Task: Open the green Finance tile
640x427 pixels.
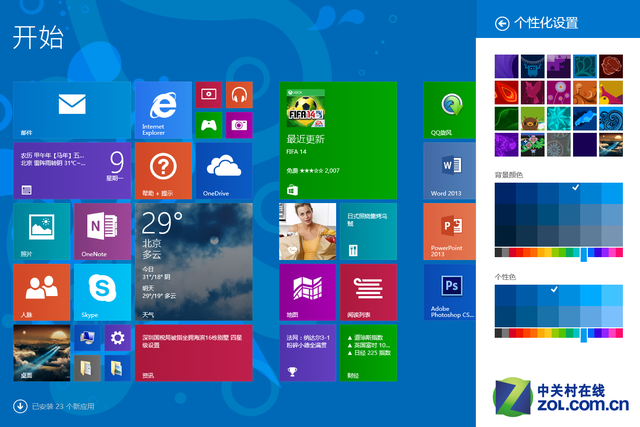Action: [368, 353]
